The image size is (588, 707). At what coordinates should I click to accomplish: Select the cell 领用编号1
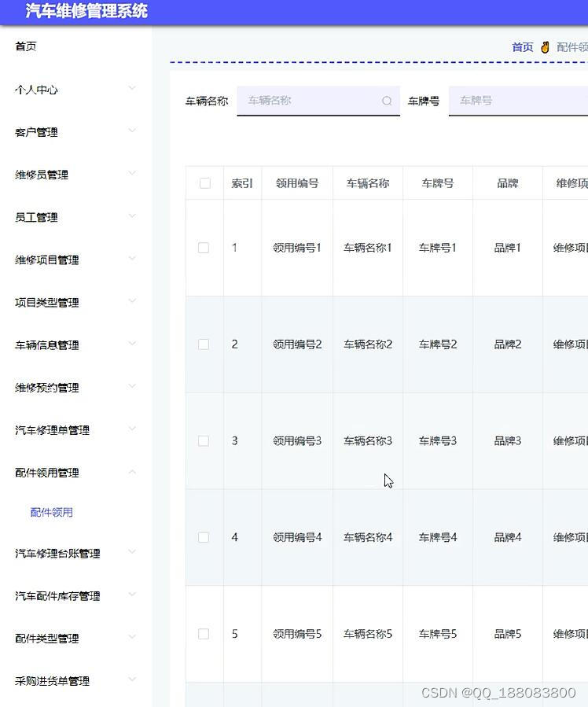coord(297,248)
